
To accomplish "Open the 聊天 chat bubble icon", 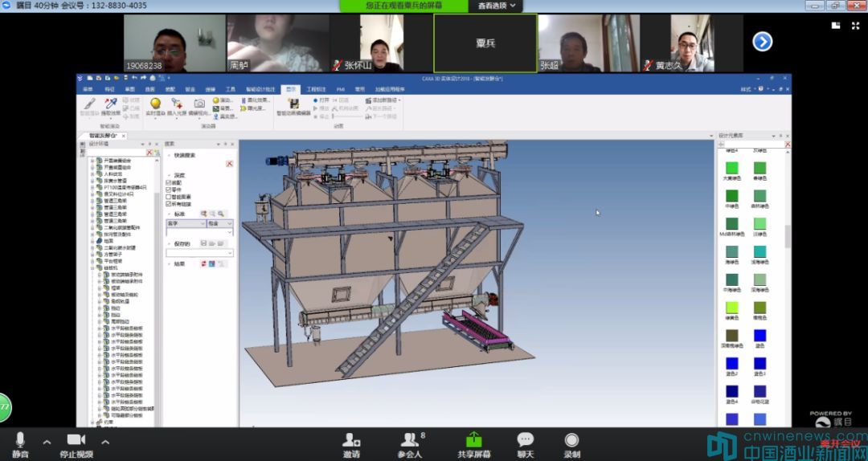I will pyautogui.click(x=525, y=439).
